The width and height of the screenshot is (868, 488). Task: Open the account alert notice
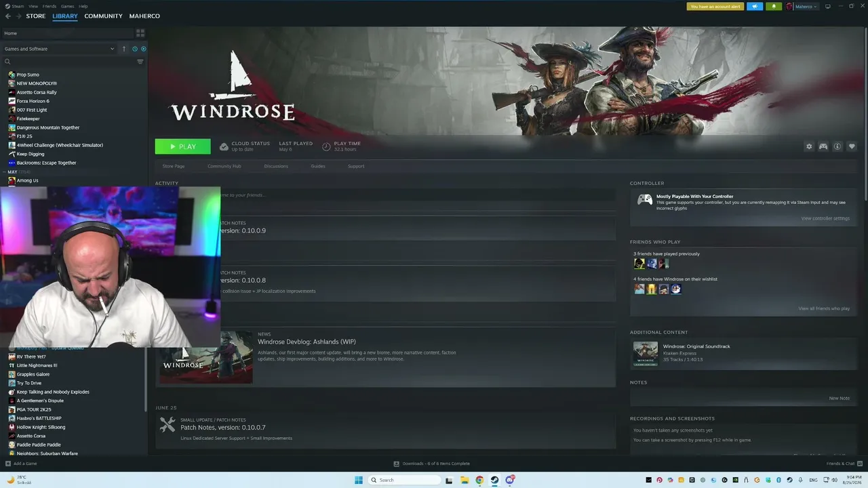point(715,7)
